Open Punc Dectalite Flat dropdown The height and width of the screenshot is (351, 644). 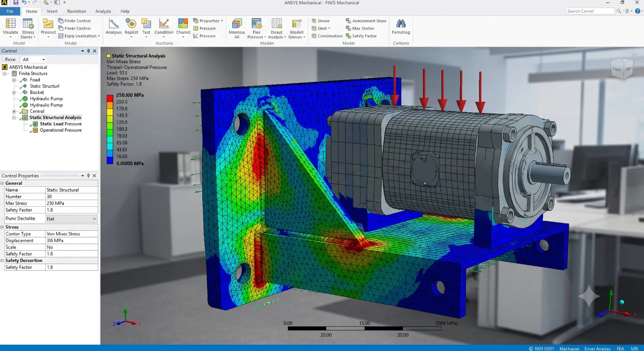[71, 219]
